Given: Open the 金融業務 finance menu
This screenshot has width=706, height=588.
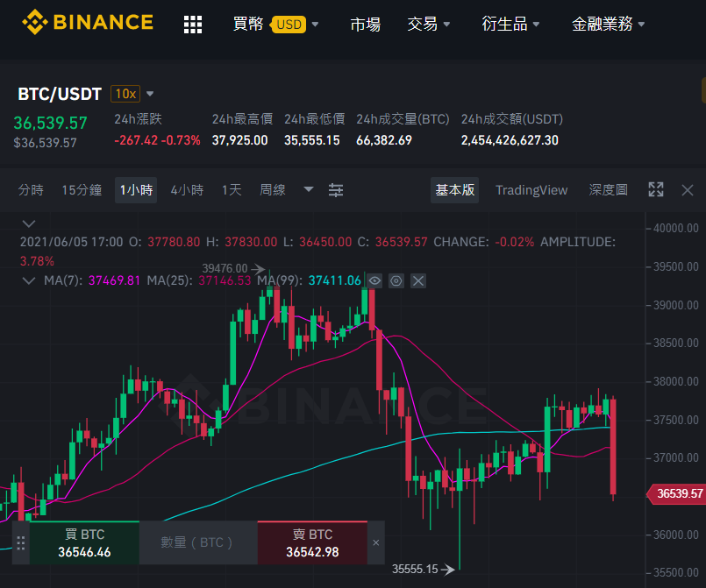Looking at the screenshot, I should coord(602,24).
